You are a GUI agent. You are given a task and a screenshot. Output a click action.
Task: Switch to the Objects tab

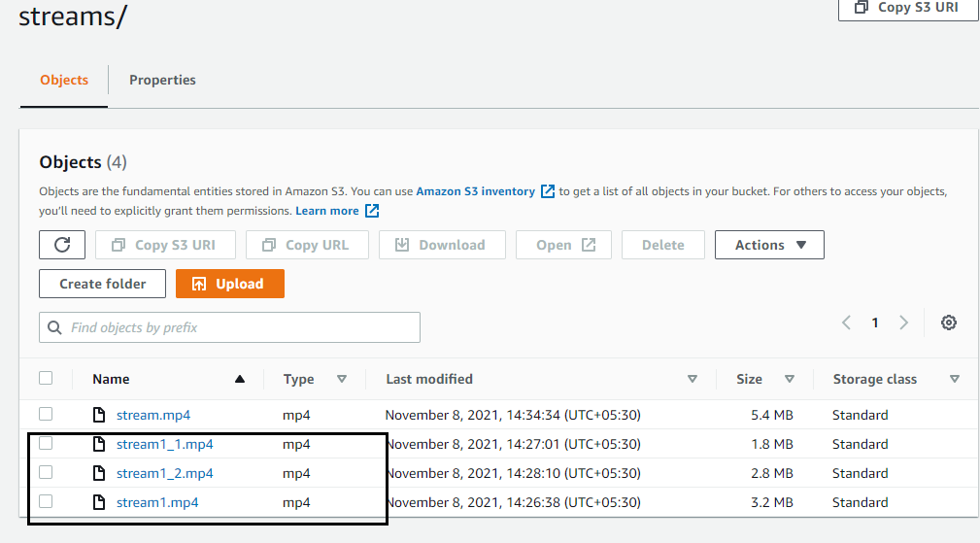click(64, 80)
